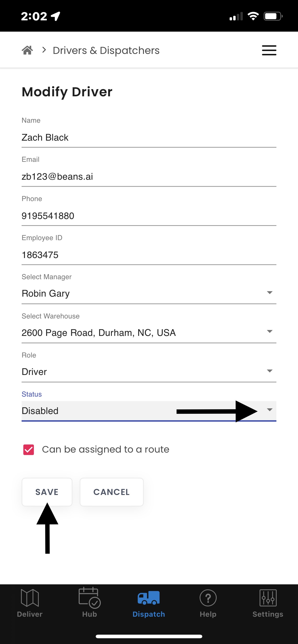This screenshot has width=298, height=644.
Task: Open the Hub calendar tab
Action: pos(89,603)
